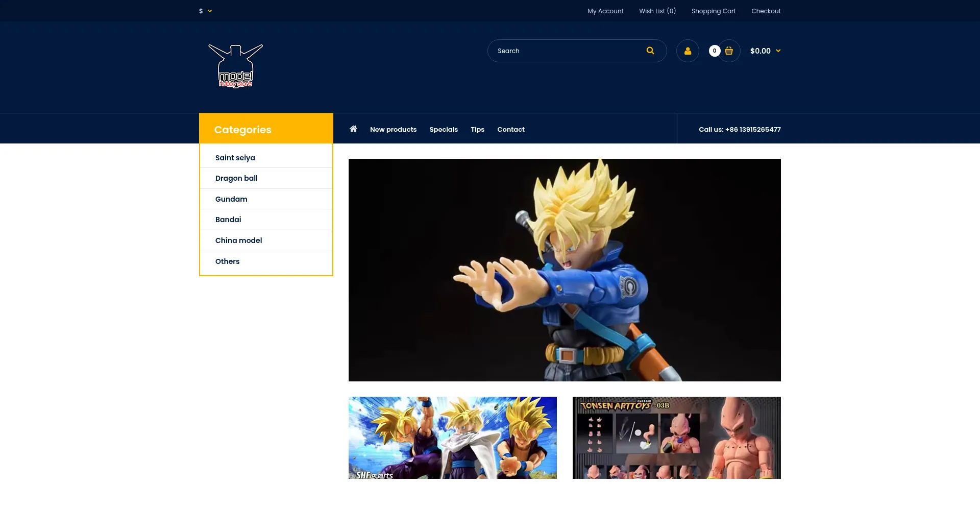This screenshot has width=980, height=507.
Task: Click the magnifier search icon
Action: [x=650, y=51]
